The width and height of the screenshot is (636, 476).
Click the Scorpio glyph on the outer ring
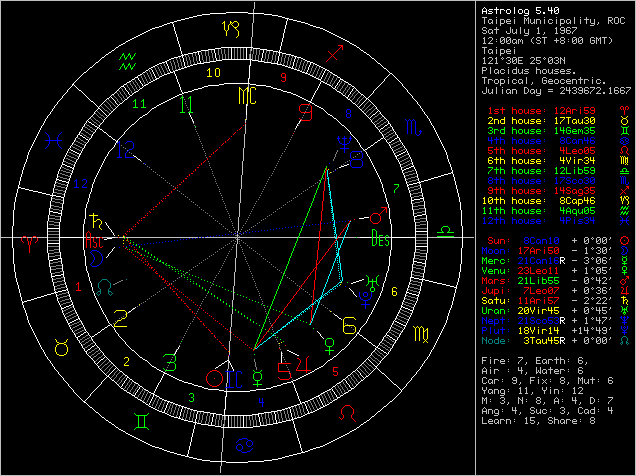(x=413, y=125)
